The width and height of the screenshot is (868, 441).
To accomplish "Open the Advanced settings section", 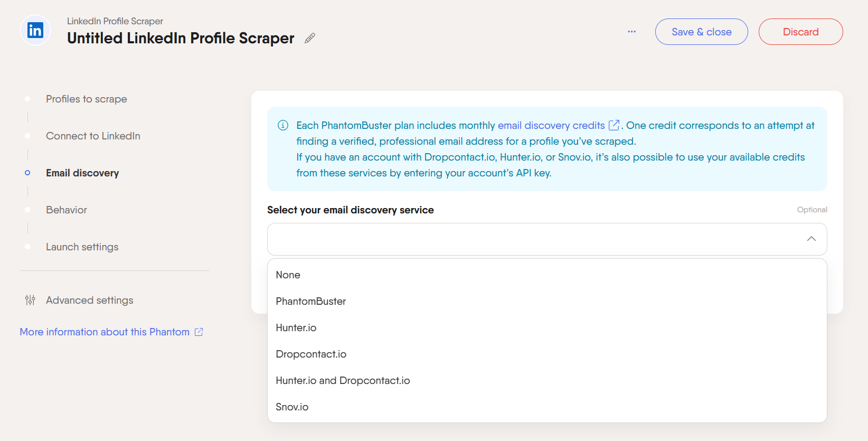I will tap(89, 300).
